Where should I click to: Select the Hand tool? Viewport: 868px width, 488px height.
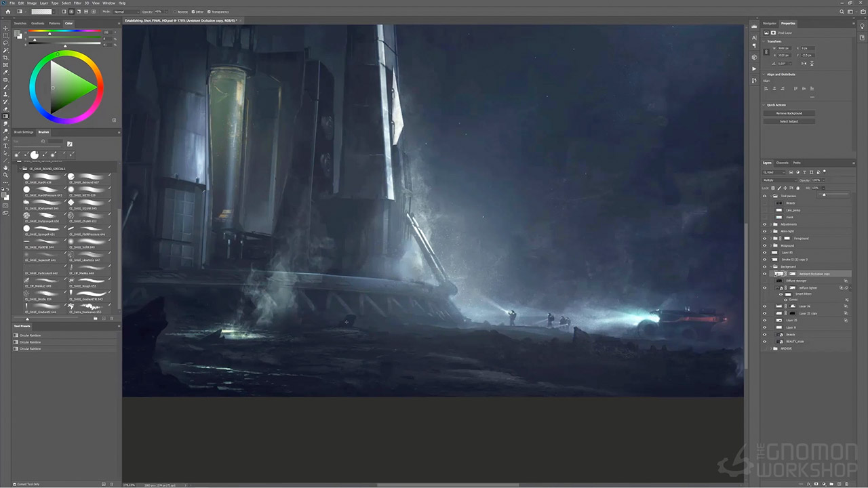coord(6,167)
